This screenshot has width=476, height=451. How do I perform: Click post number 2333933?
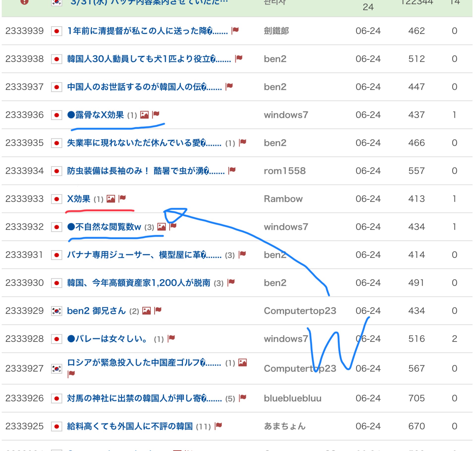coord(25,199)
